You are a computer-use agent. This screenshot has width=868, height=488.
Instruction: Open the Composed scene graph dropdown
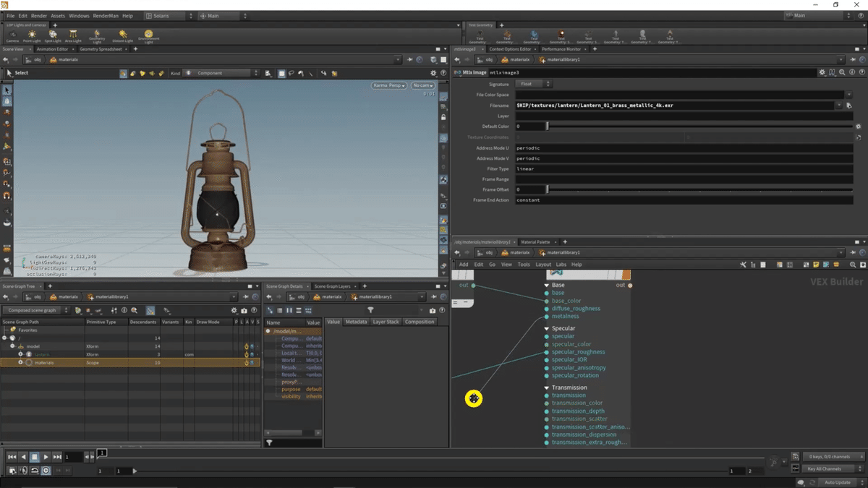[x=35, y=310]
